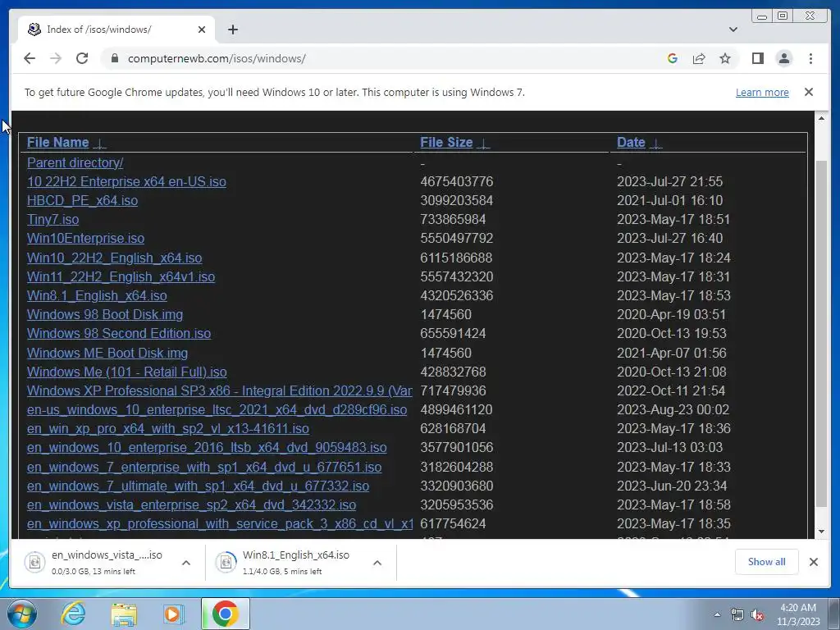Open a new tab with the plus button
The height and width of the screenshot is (630, 840).
tap(232, 30)
